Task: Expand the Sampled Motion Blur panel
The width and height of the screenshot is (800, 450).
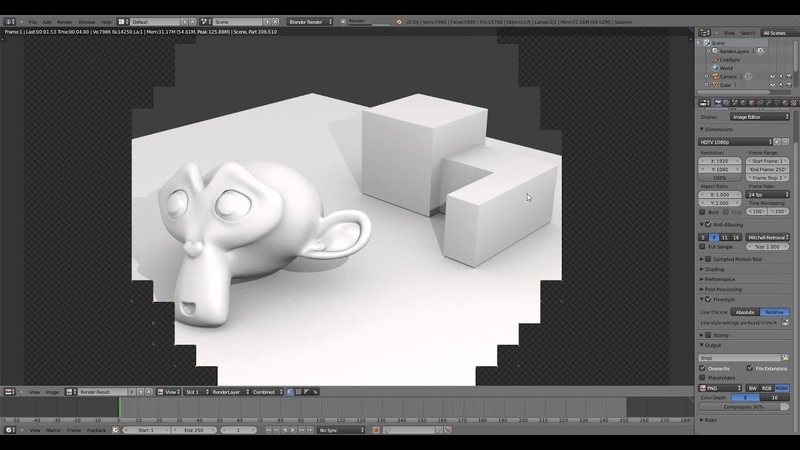Action: (702, 259)
